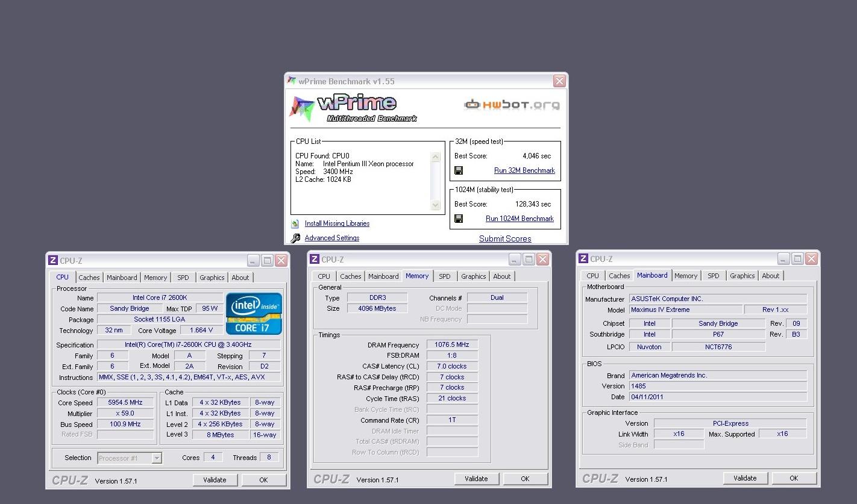The height and width of the screenshot is (504, 857).
Task: Click the hwbot.org logo
Action: pyautogui.click(x=512, y=105)
